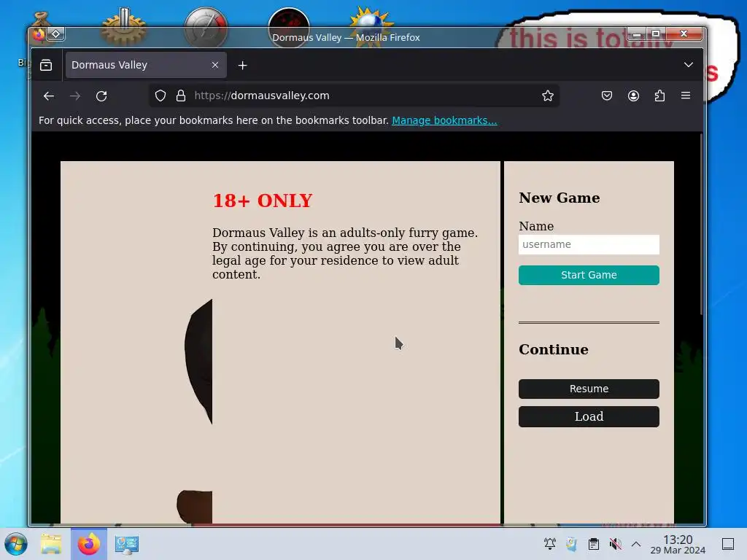Screen dimensions: 747x560
Task: Click the show desktop button in tray
Action: (728, 544)
